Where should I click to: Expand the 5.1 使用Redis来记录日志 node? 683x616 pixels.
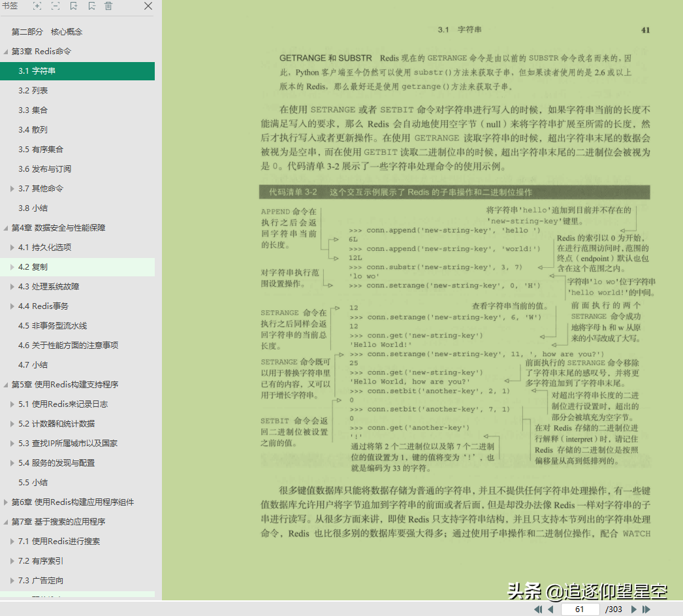[x=12, y=404]
